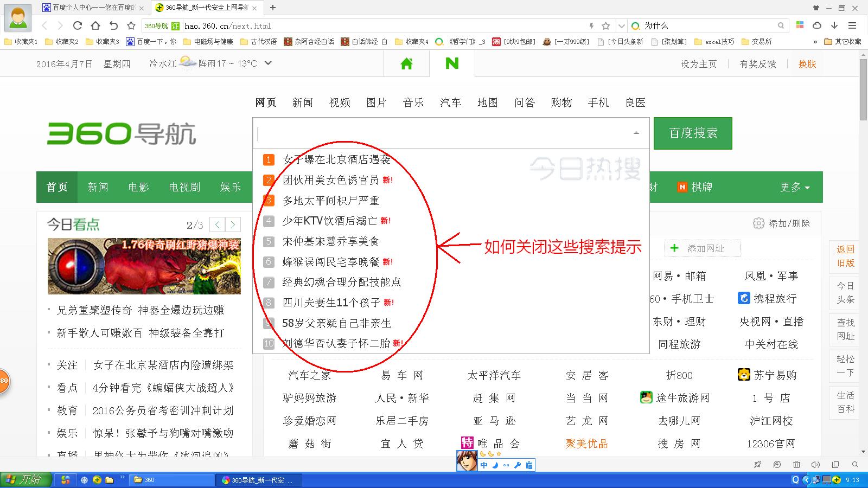Switch to the 图片 search tab

376,102
